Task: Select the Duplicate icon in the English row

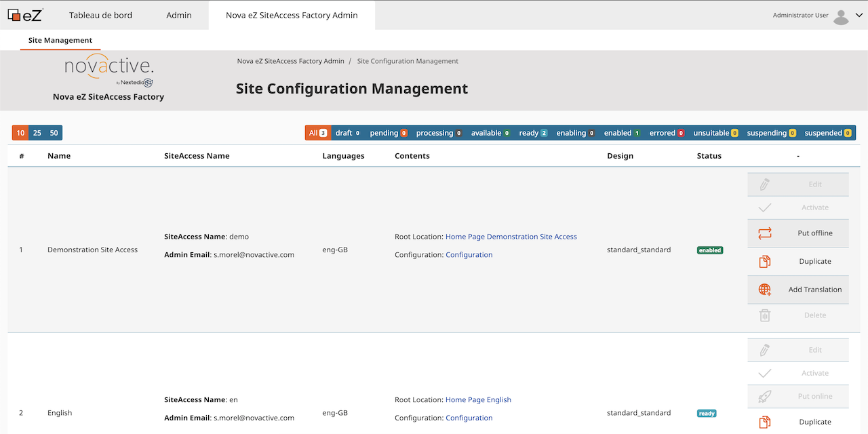Action: point(765,421)
